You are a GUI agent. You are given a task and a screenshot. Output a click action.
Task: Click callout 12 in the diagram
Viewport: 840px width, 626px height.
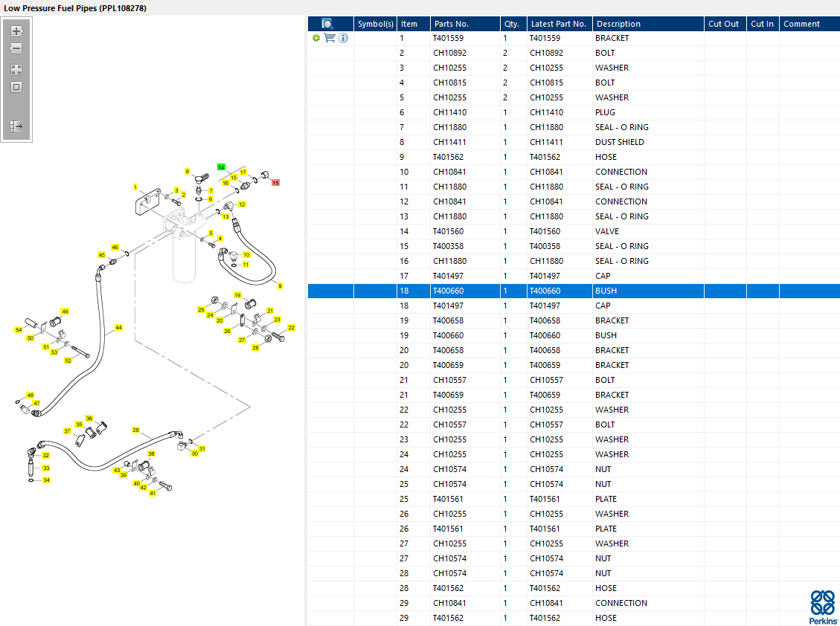pyautogui.click(x=242, y=204)
